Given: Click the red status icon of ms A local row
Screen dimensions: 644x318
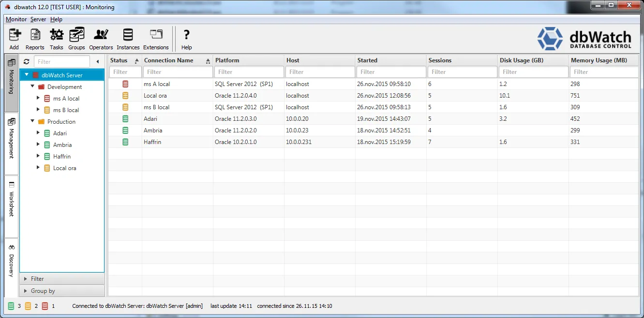Looking at the screenshot, I should click(x=125, y=84).
